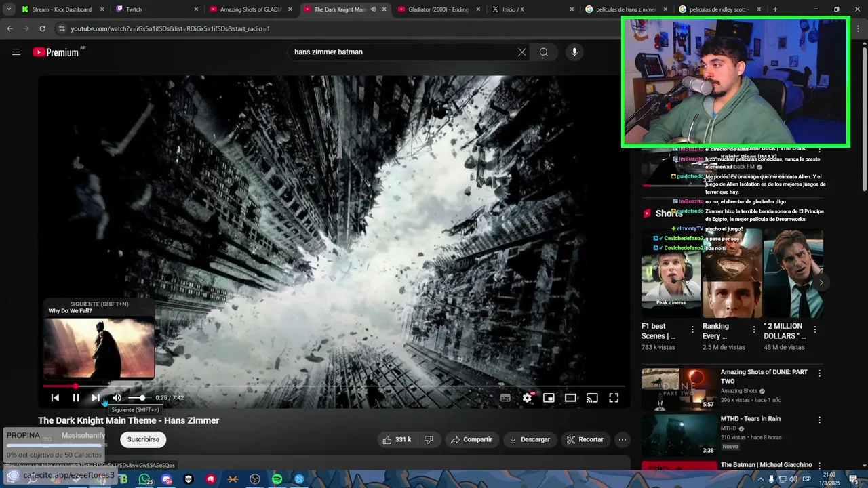The height and width of the screenshot is (488, 868).
Task: Open the tab search dropdown arrow
Action: click(9, 9)
